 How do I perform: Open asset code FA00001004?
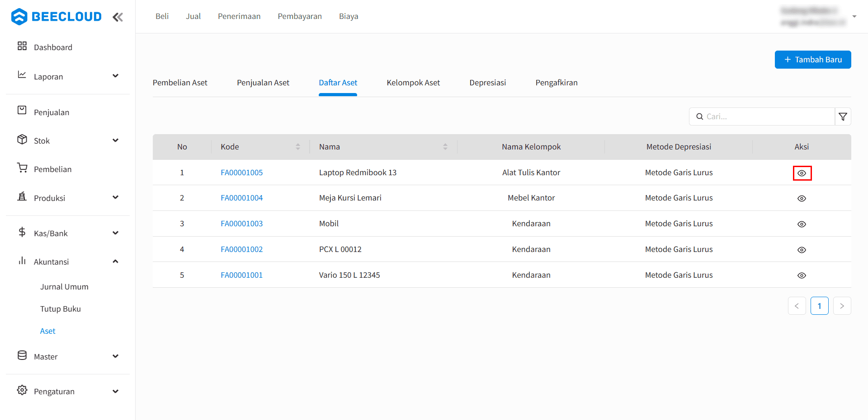click(x=241, y=198)
